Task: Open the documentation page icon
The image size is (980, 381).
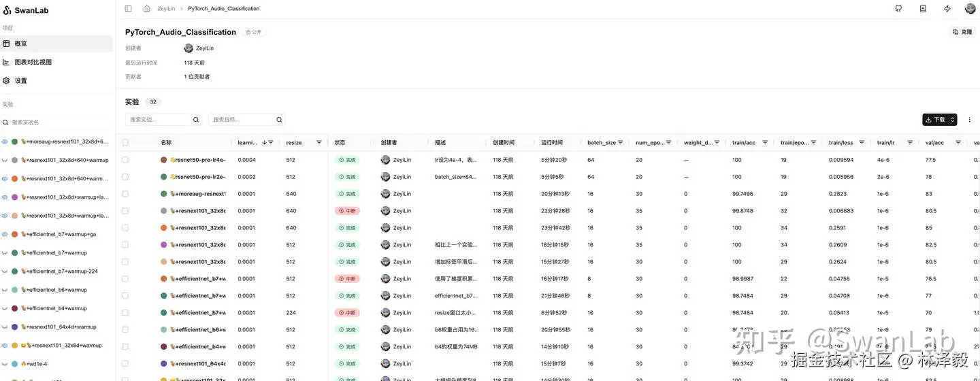Action: [923, 9]
